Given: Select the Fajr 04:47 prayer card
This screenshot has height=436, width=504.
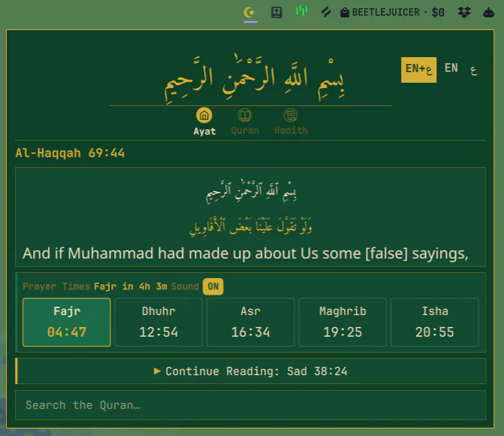Looking at the screenshot, I should (67, 322).
